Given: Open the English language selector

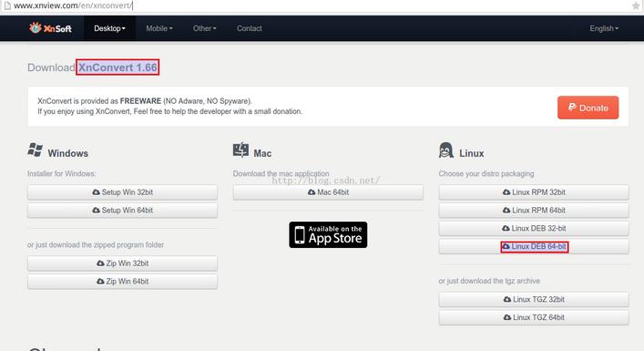Looking at the screenshot, I should click(x=604, y=28).
